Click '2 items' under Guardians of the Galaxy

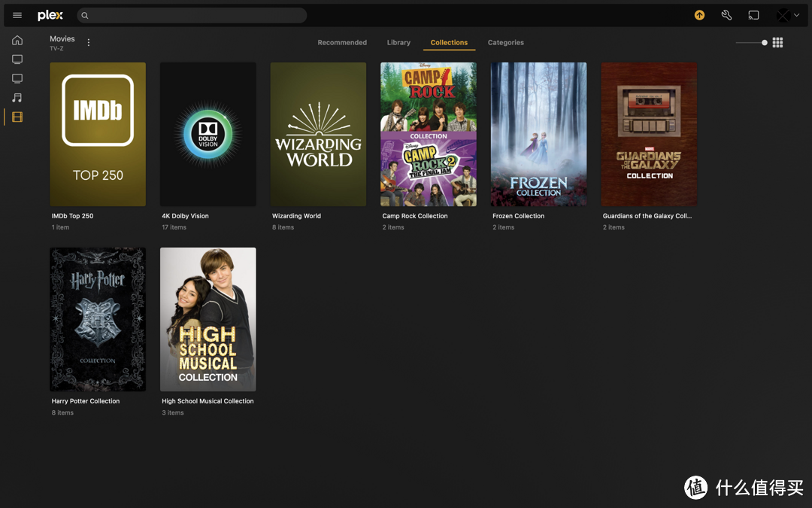[614, 227]
